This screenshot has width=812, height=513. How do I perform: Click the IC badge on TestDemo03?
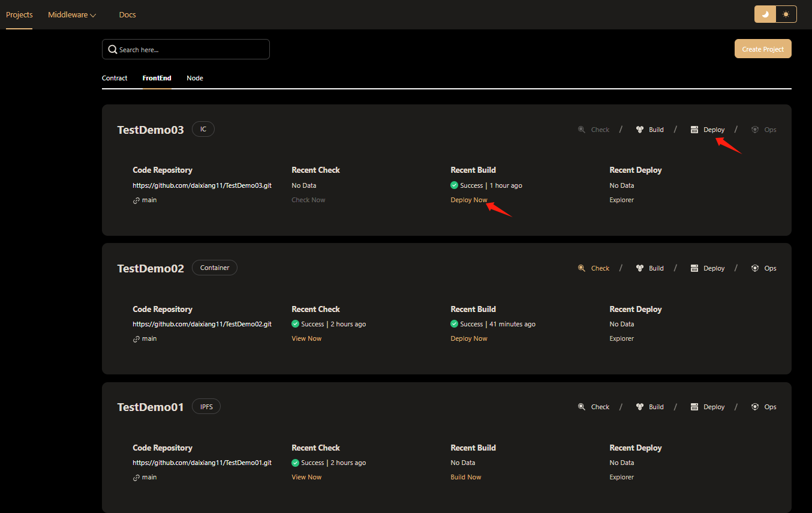203,129
